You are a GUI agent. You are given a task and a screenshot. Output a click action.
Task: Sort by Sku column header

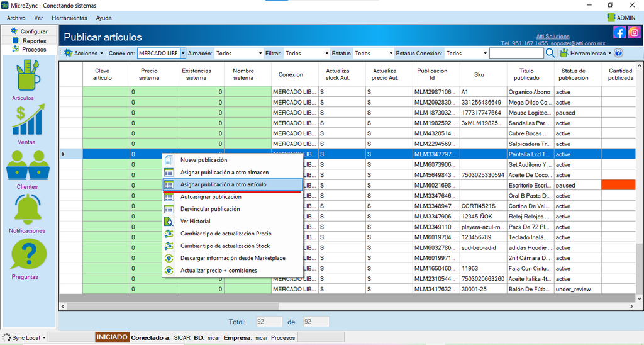[484, 74]
